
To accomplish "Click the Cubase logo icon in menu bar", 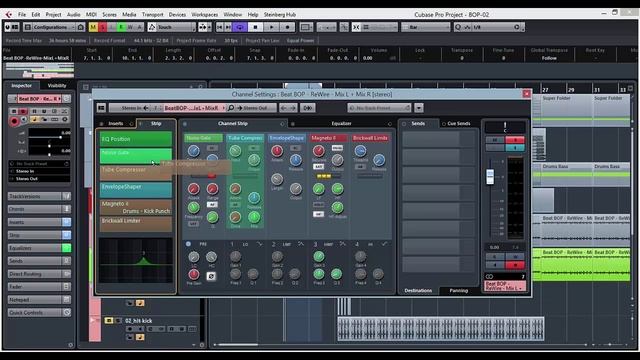I will [9, 14].
